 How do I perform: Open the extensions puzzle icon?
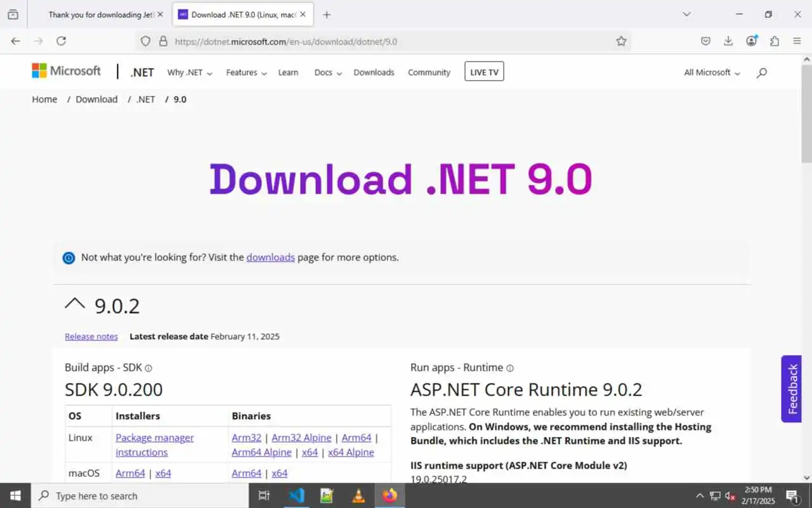[x=775, y=41]
